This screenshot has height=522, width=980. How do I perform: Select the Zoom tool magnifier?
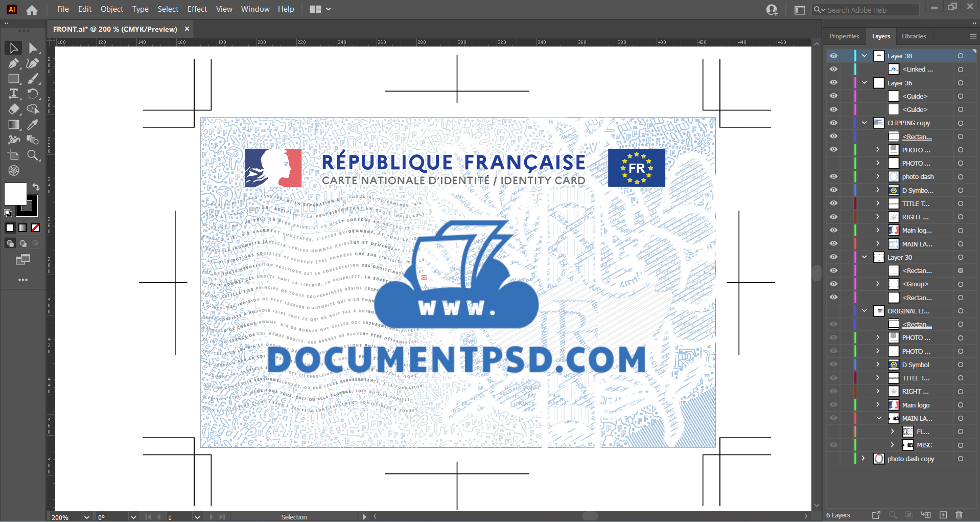pyautogui.click(x=33, y=155)
